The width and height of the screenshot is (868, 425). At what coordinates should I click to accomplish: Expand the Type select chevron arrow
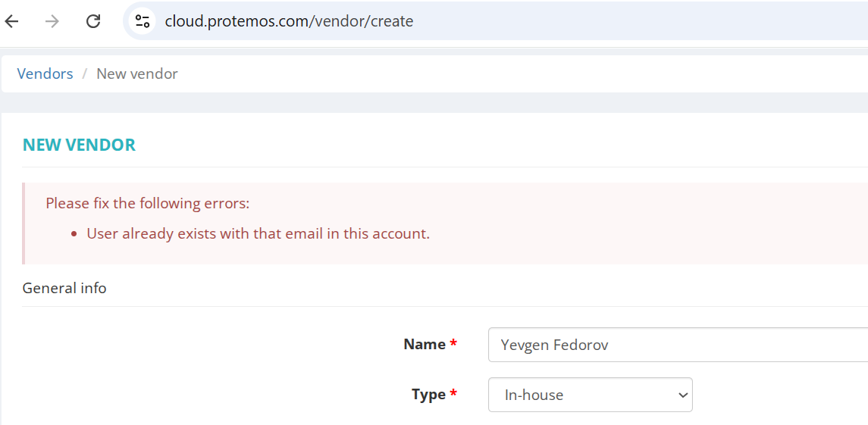point(682,395)
